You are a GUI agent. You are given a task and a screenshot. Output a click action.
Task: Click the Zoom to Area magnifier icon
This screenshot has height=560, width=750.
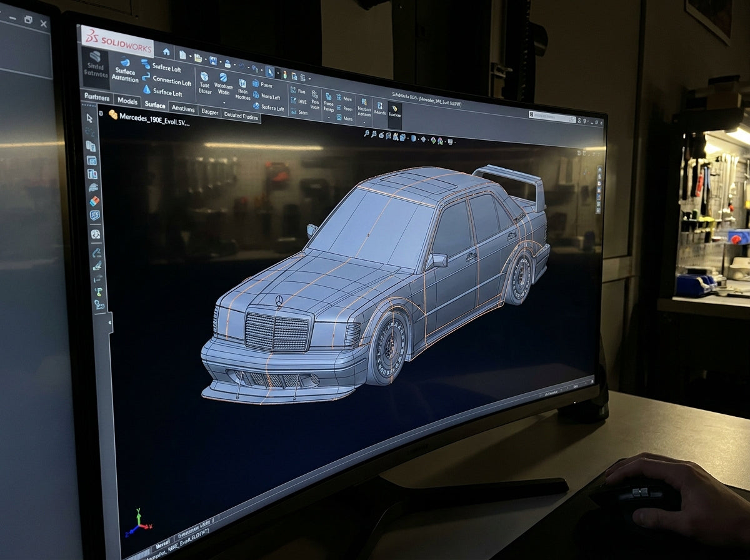(374, 134)
